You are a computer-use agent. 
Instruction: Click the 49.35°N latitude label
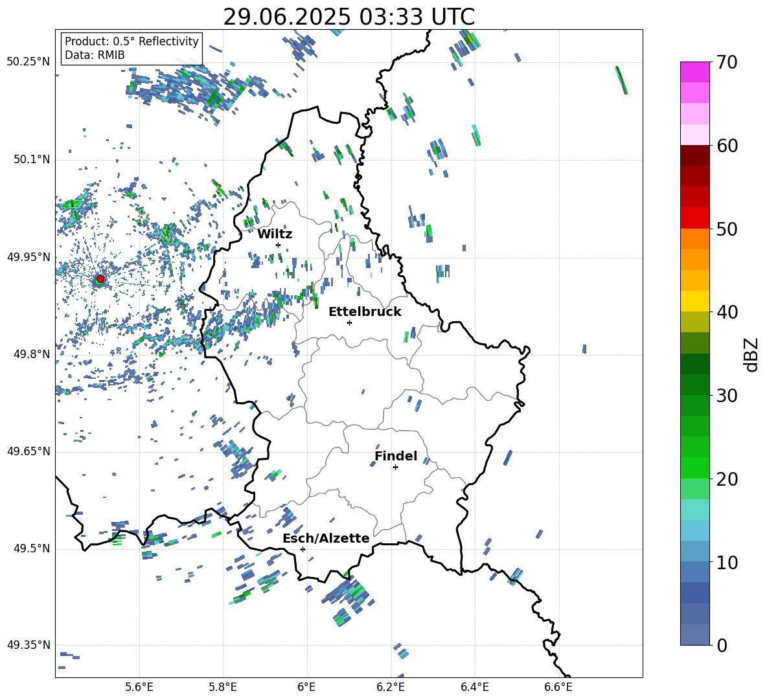(29, 645)
